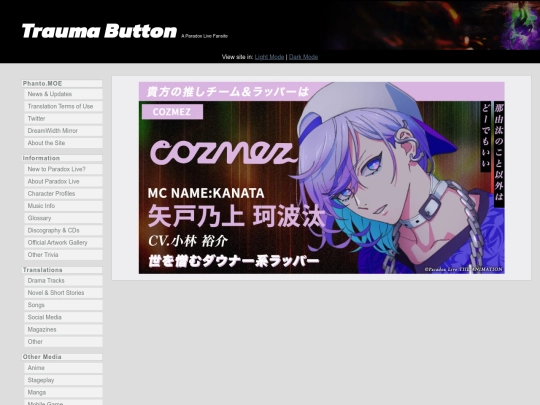540x405 pixels.
Task: Open Translation Terms of Use
Action: click(x=63, y=106)
